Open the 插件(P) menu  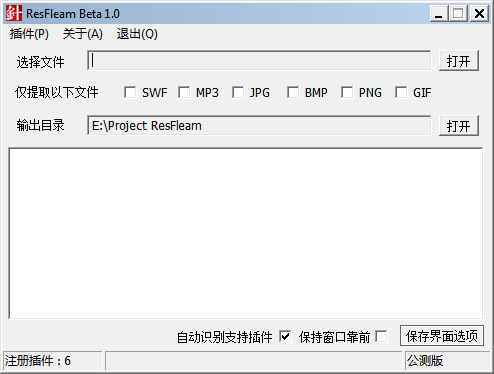click(29, 34)
